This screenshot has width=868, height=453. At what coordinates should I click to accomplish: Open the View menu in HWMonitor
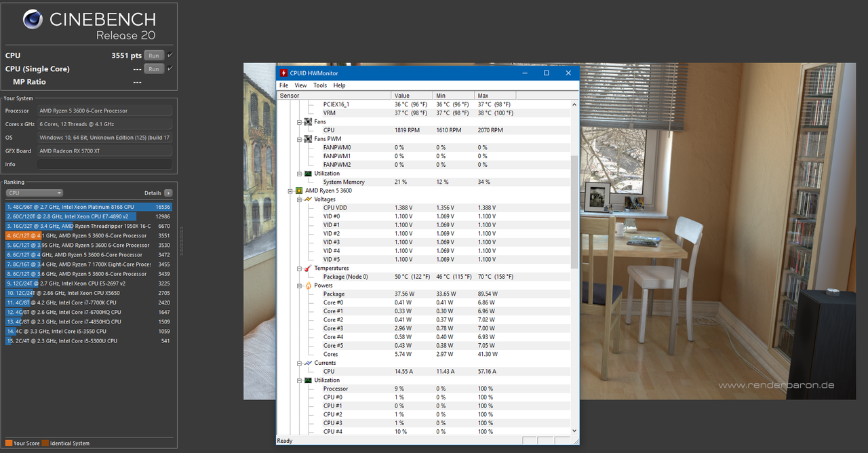[x=300, y=85]
